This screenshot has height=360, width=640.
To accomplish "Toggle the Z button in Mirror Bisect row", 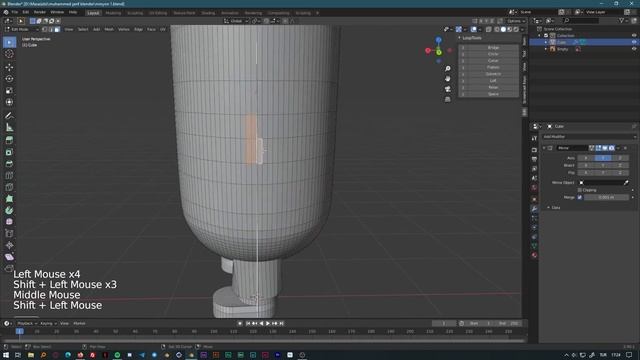I will (620, 165).
